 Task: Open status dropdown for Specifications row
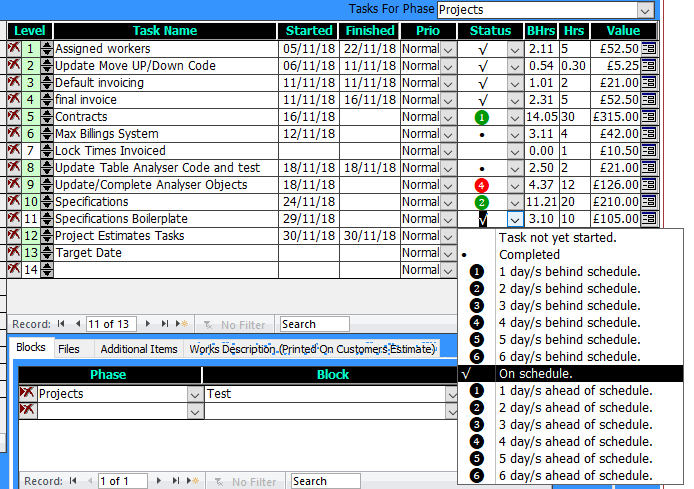tap(515, 202)
